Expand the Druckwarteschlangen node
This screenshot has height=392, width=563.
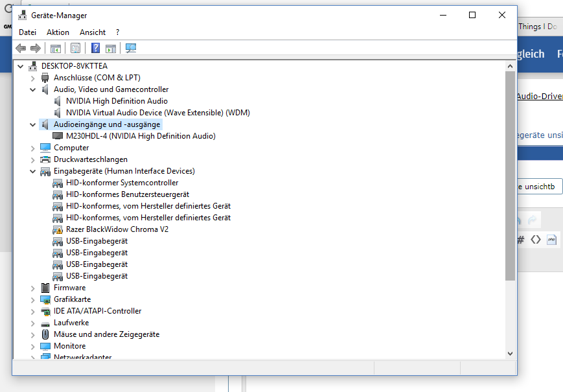coord(32,160)
